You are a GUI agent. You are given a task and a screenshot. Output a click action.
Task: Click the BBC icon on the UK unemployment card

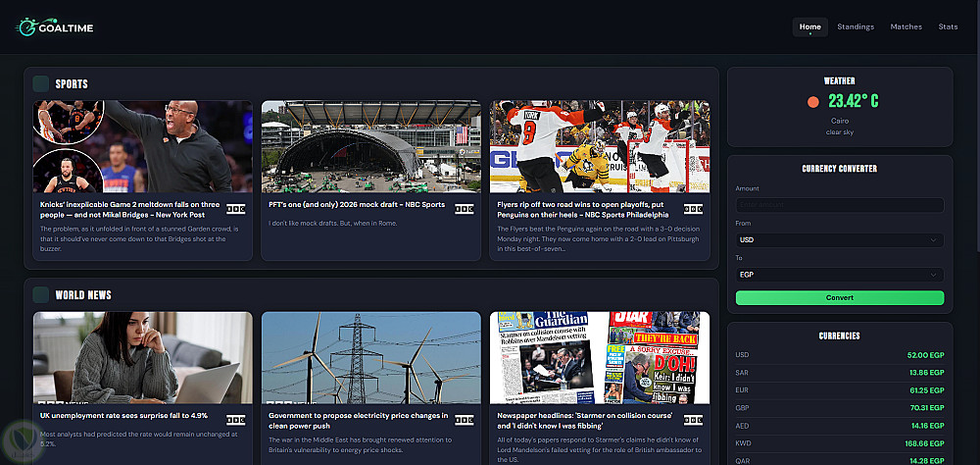[x=235, y=420]
